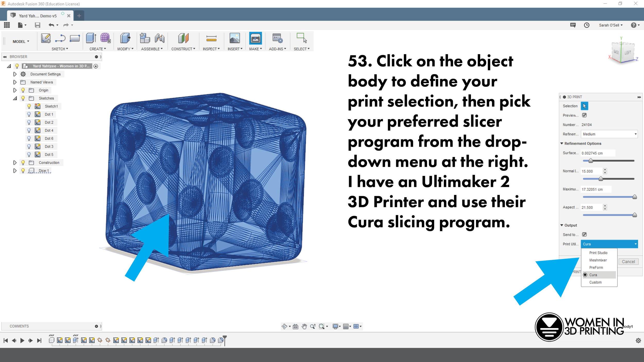
Task: Click the Redo arrow
Action: [66, 25]
